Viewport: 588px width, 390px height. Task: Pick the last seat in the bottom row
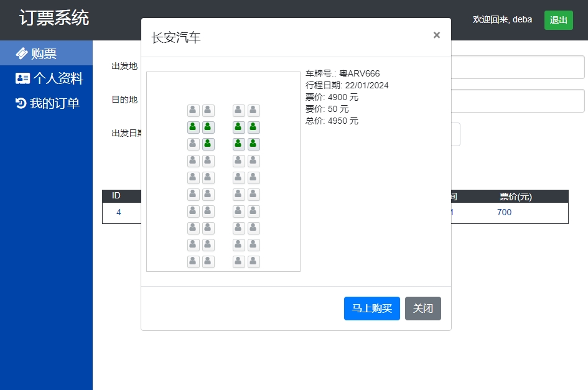point(254,262)
